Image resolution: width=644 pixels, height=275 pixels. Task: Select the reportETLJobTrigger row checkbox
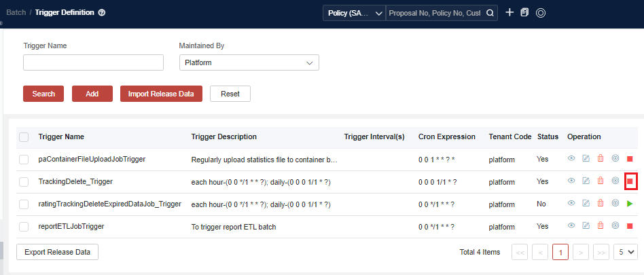tap(24, 226)
